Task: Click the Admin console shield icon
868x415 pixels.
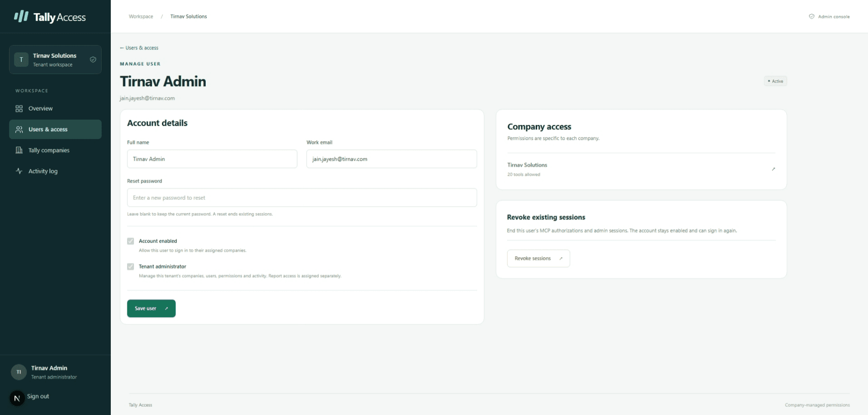Action: [x=811, y=16]
